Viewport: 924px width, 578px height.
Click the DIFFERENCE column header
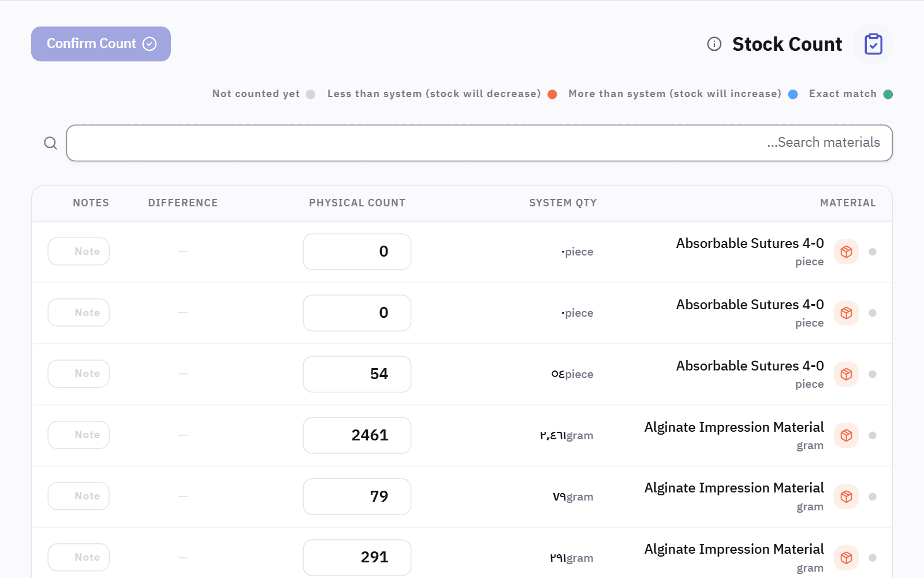[183, 203]
